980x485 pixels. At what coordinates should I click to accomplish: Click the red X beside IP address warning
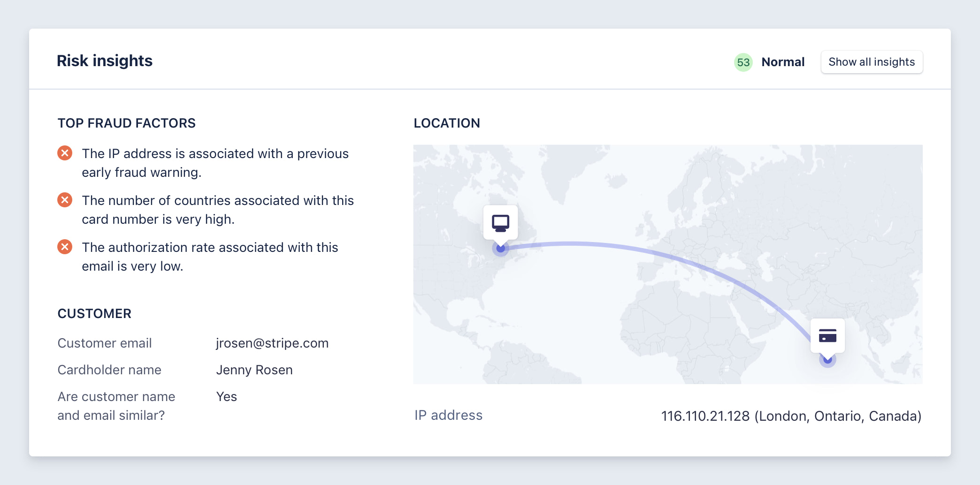[65, 153]
